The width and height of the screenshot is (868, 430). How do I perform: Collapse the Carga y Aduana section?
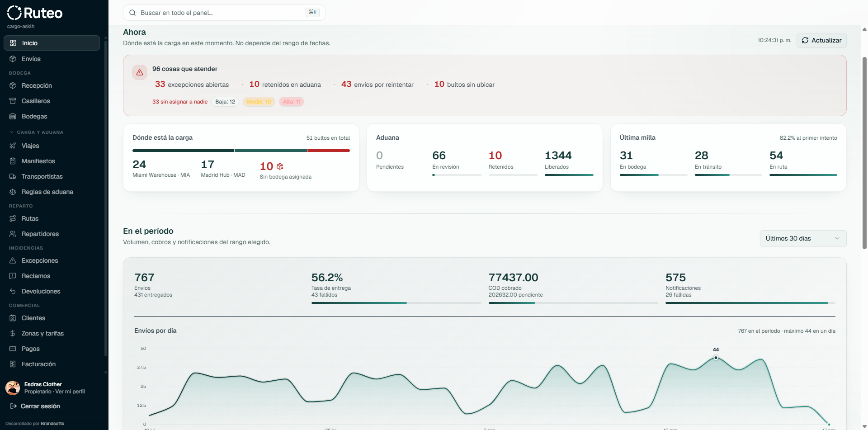36,132
